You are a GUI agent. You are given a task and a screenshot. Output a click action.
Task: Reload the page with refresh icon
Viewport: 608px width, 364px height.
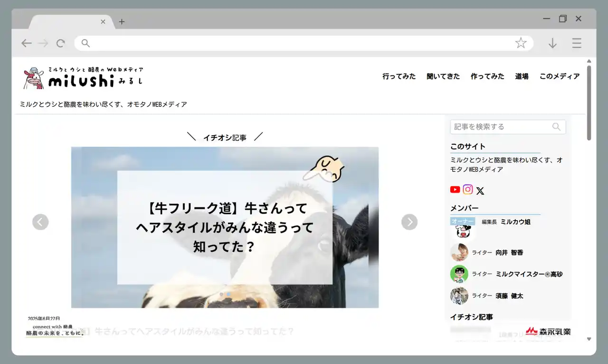[x=61, y=43]
